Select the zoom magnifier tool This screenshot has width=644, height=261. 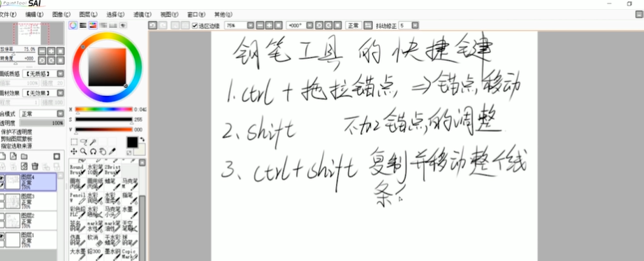pyautogui.click(x=83, y=152)
